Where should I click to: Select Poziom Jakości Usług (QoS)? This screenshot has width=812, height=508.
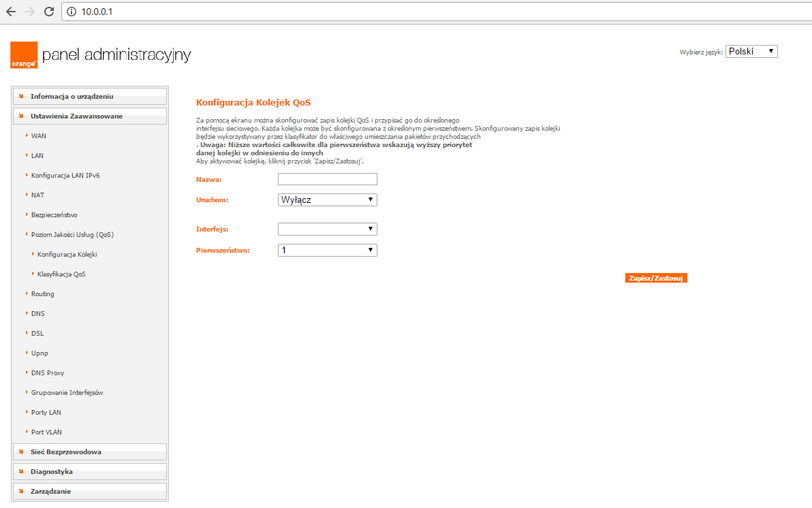click(72, 234)
